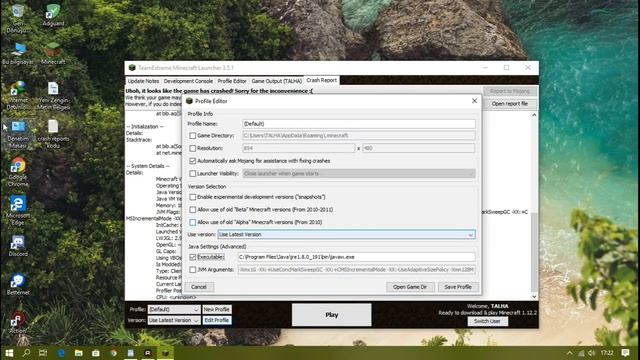
Task: Select the Geri Dönüşüm recycle bin icon
Action: coord(18,18)
